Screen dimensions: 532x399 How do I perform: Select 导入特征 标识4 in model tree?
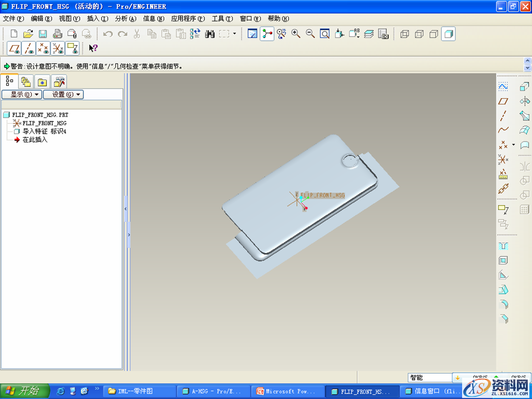pos(44,131)
